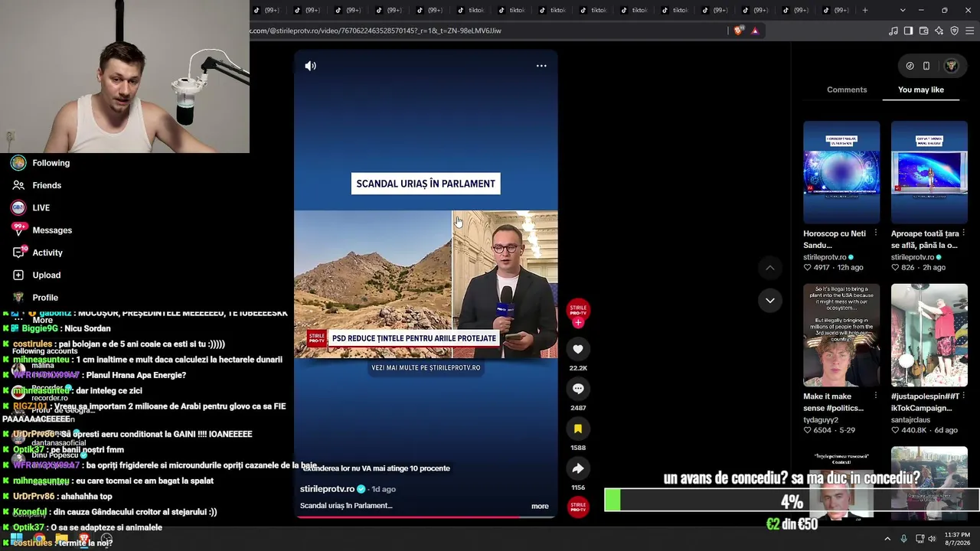980x551 pixels.
Task: Open options for Aproape toată țara video
Action: (x=964, y=233)
